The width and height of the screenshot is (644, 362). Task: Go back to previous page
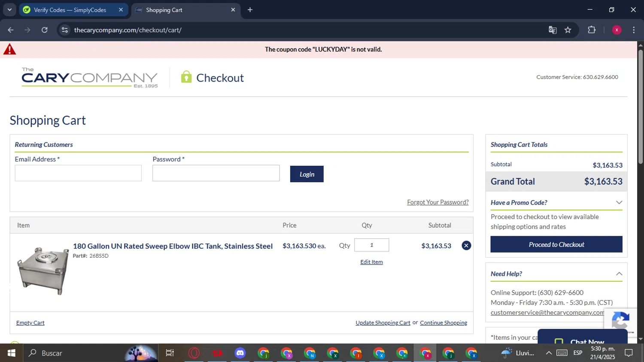(x=11, y=30)
